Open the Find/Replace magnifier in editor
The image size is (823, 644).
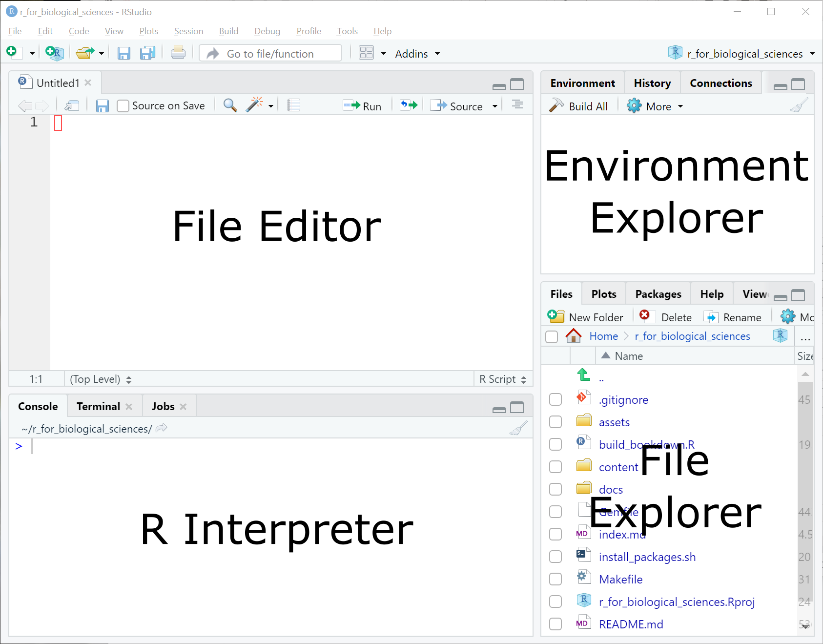[x=230, y=105]
